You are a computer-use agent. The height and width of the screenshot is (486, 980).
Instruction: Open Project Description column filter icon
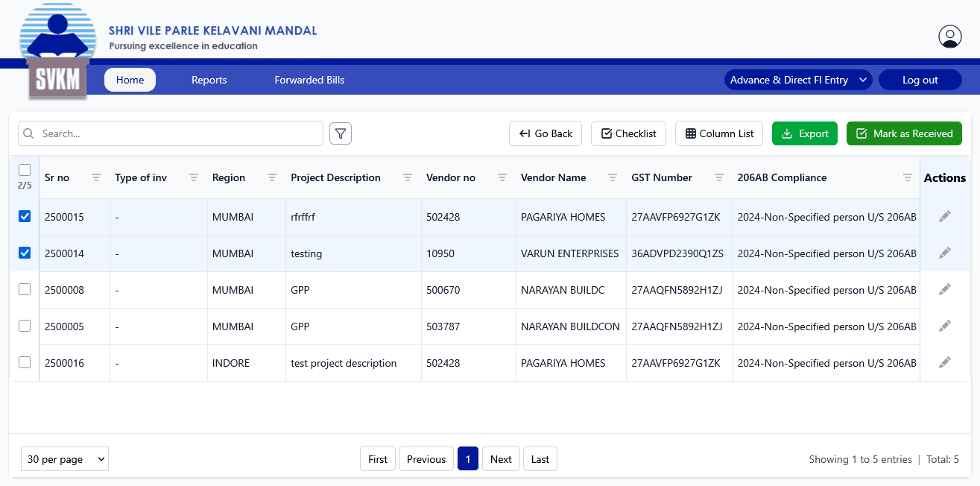pos(408,177)
